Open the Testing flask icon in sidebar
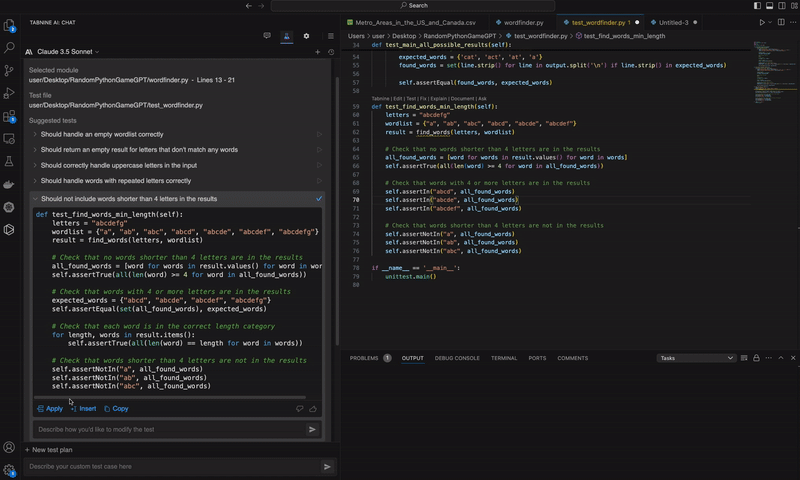This screenshot has width=800, height=480. tap(9, 161)
